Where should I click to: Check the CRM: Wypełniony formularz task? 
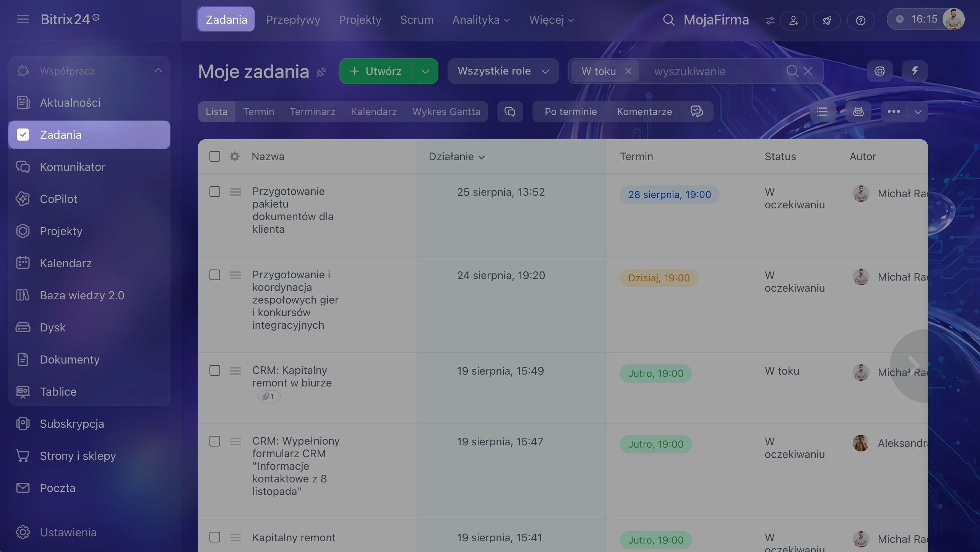[x=215, y=441]
